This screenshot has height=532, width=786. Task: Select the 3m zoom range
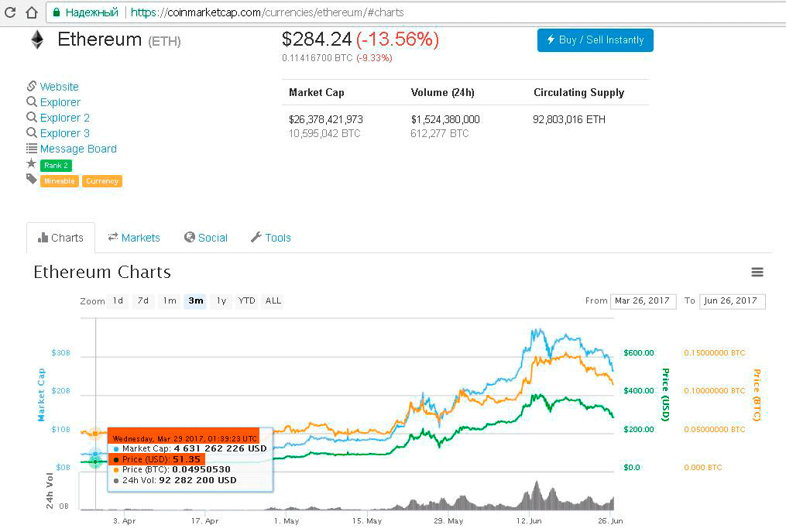click(195, 301)
